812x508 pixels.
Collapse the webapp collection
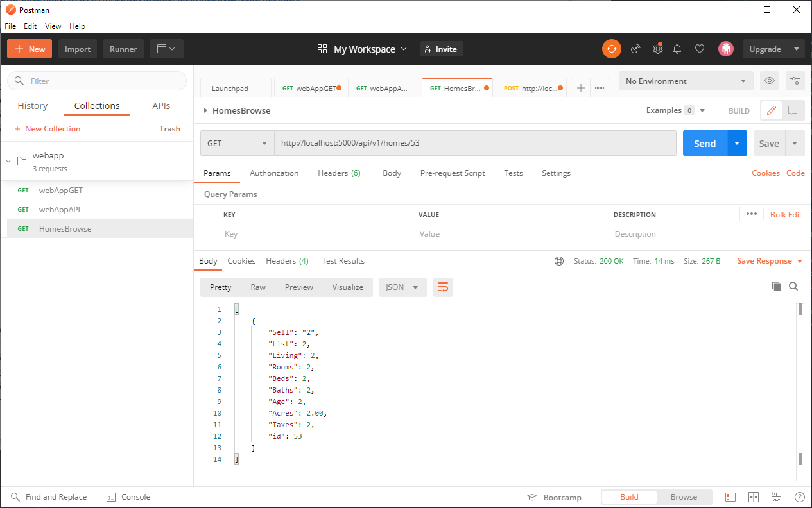(8, 161)
